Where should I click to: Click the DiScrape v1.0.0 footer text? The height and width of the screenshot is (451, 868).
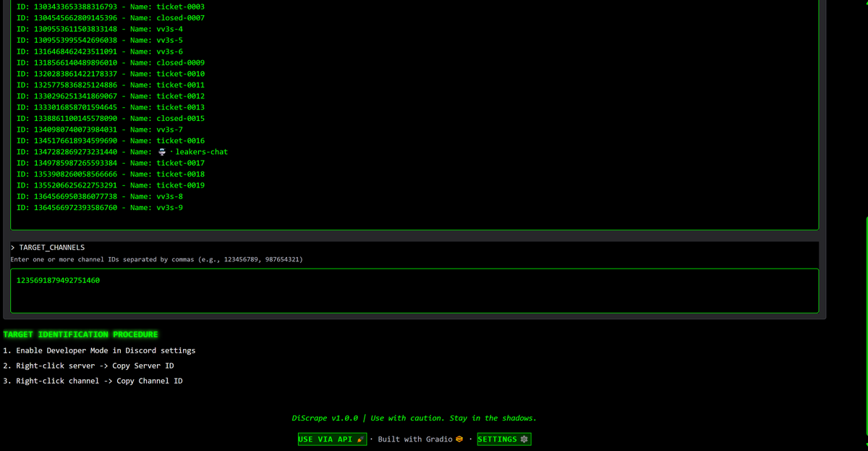click(414, 418)
